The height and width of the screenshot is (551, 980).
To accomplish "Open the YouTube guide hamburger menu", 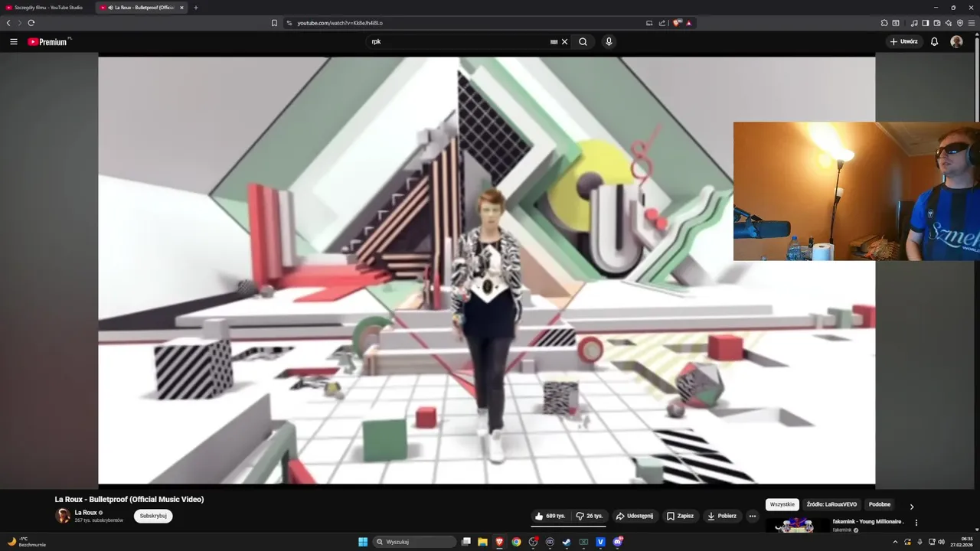I will [x=13, y=42].
